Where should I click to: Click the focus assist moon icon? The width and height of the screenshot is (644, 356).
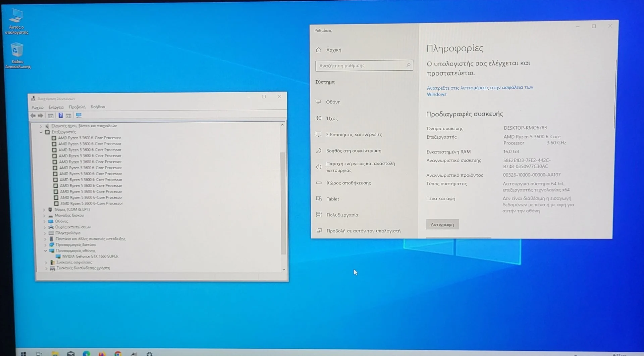[318, 150]
